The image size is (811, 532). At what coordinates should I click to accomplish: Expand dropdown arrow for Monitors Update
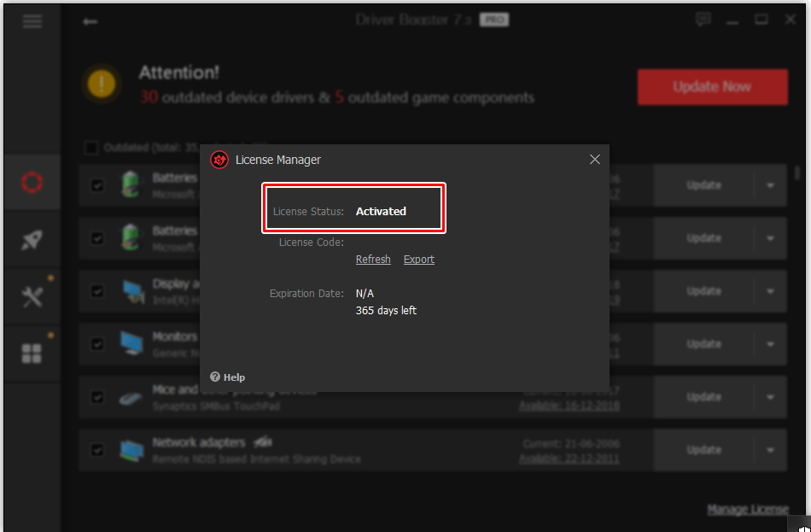pos(770,344)
